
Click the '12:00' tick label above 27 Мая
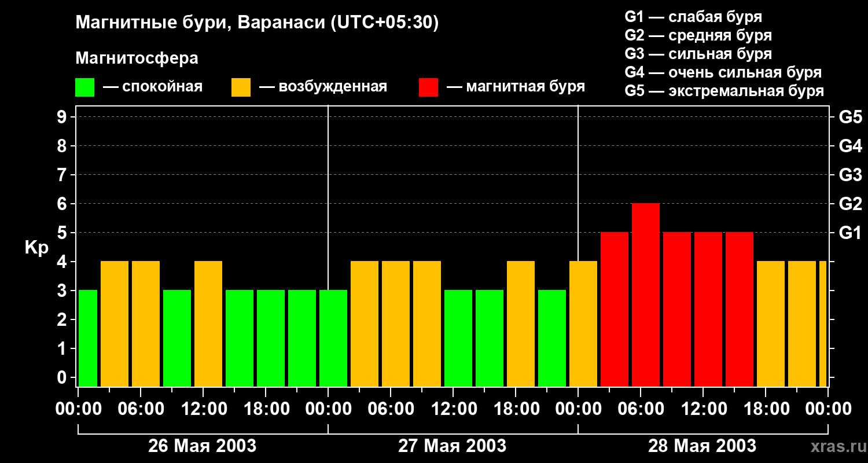click(453, 409)
